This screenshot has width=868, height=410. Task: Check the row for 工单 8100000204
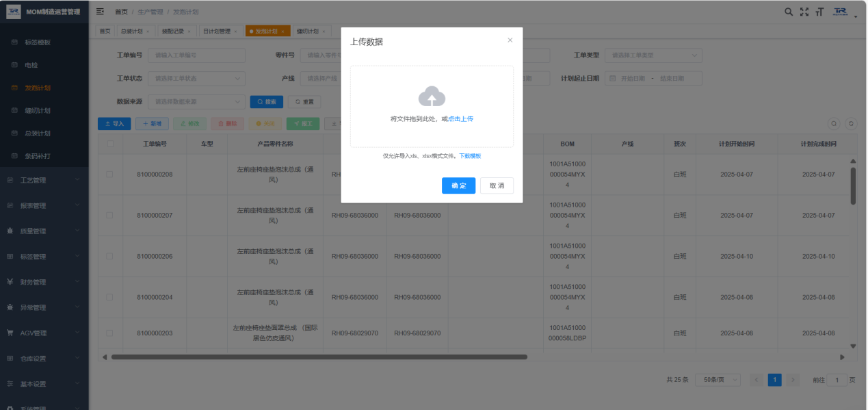click(x=109, y=298)
